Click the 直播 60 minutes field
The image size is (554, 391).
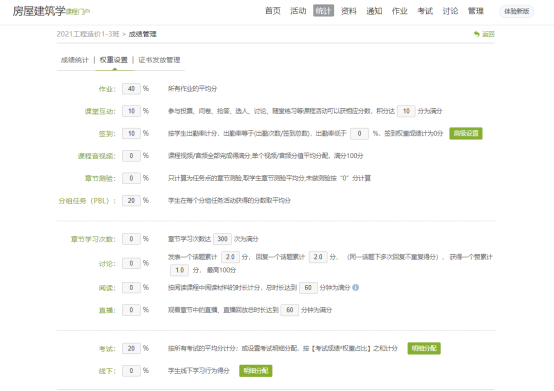(290, 310)
